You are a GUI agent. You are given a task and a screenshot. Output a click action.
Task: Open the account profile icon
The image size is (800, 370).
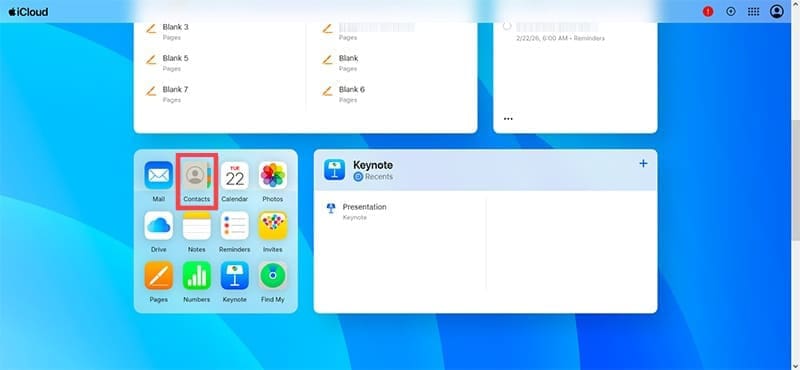(x=777, y=12)
